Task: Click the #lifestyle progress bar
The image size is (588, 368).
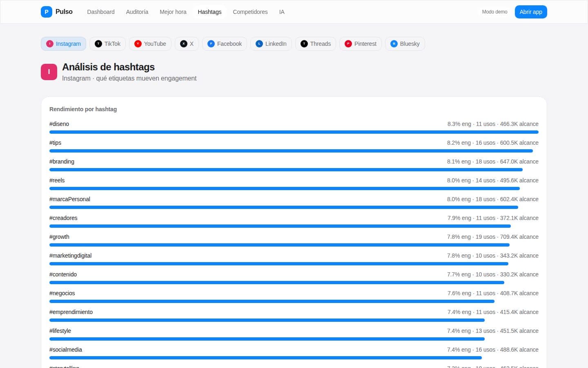Action: pos(267,339)
